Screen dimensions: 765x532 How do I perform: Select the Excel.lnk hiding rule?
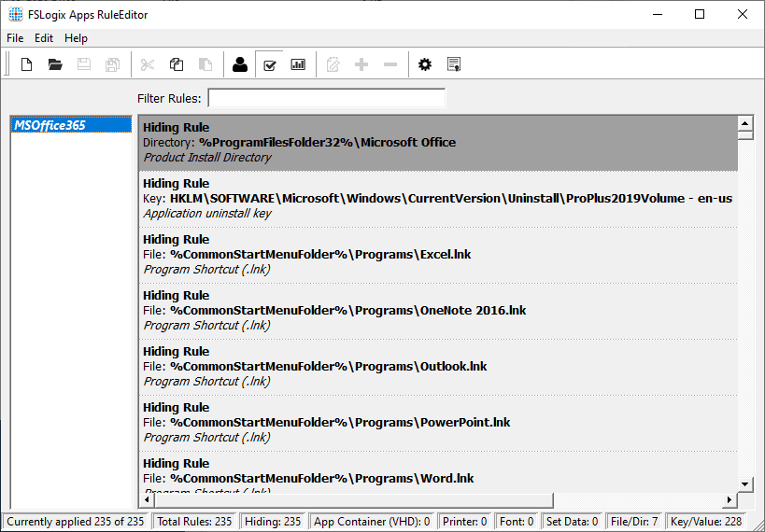click(438, 255)
